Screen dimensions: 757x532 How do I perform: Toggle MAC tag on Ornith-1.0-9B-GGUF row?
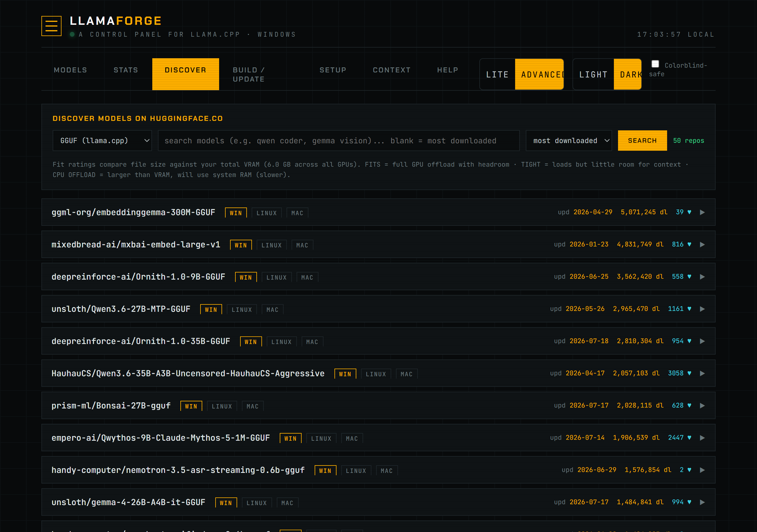(307, 278)
